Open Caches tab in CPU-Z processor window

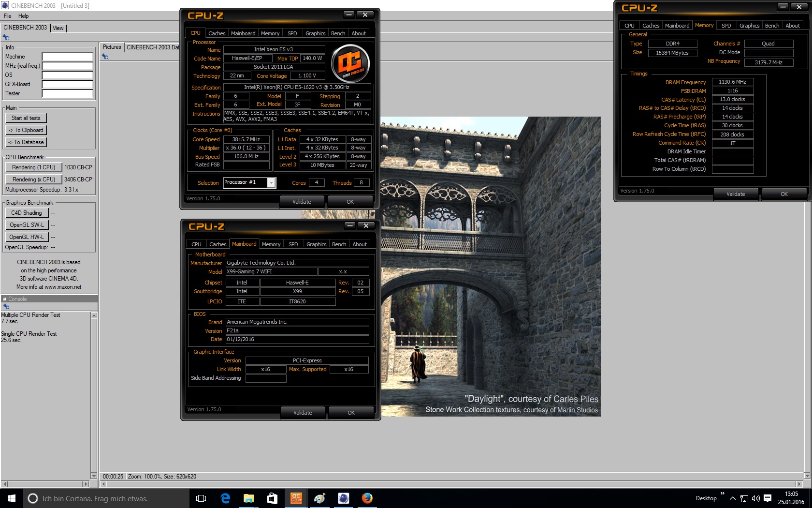coord(217,33)
